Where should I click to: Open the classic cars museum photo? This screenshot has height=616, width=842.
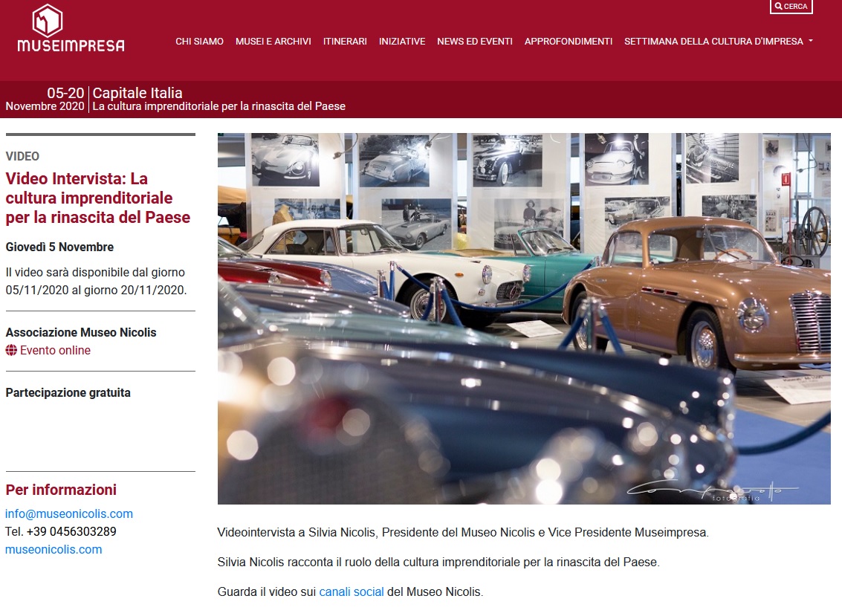point(524,319)
